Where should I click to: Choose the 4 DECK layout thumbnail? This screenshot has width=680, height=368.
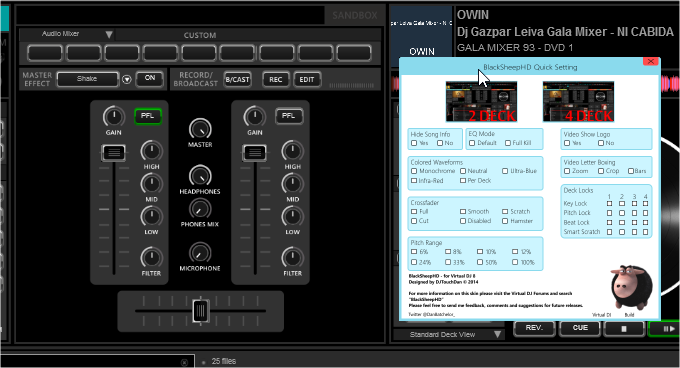[x=578, y=101]
